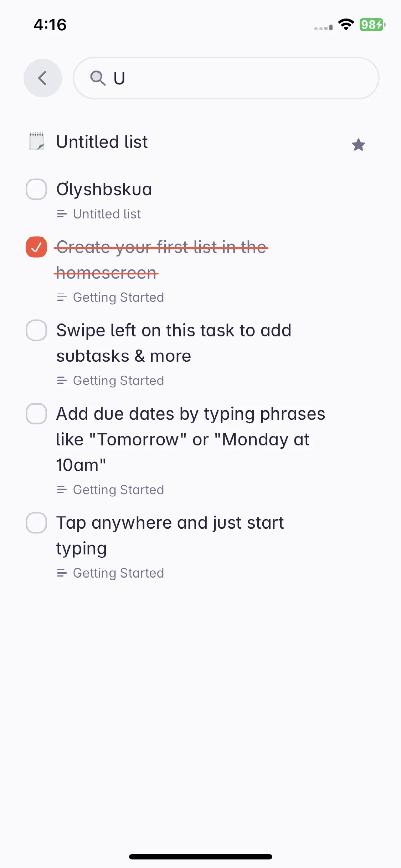Click the Wi-Fi status icon

tap(346, 25)
